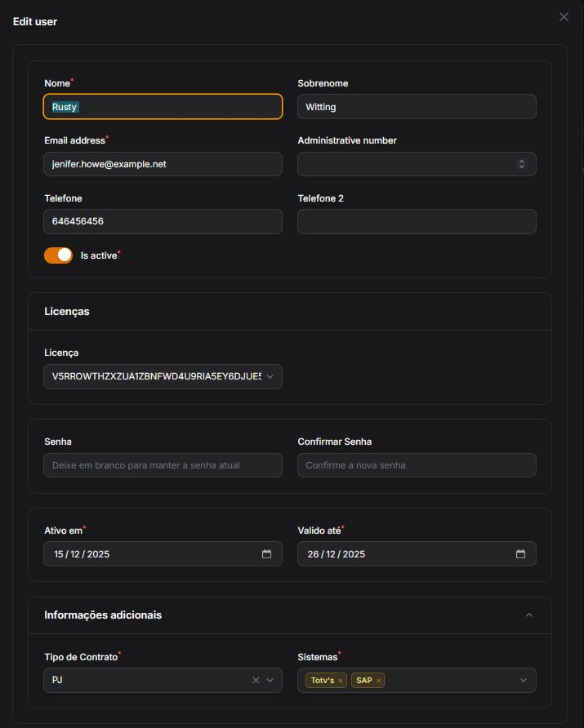Remove the Totv's tag from Sistemas
This screenshot has height=728, width=584.
[x=341, y=681]
